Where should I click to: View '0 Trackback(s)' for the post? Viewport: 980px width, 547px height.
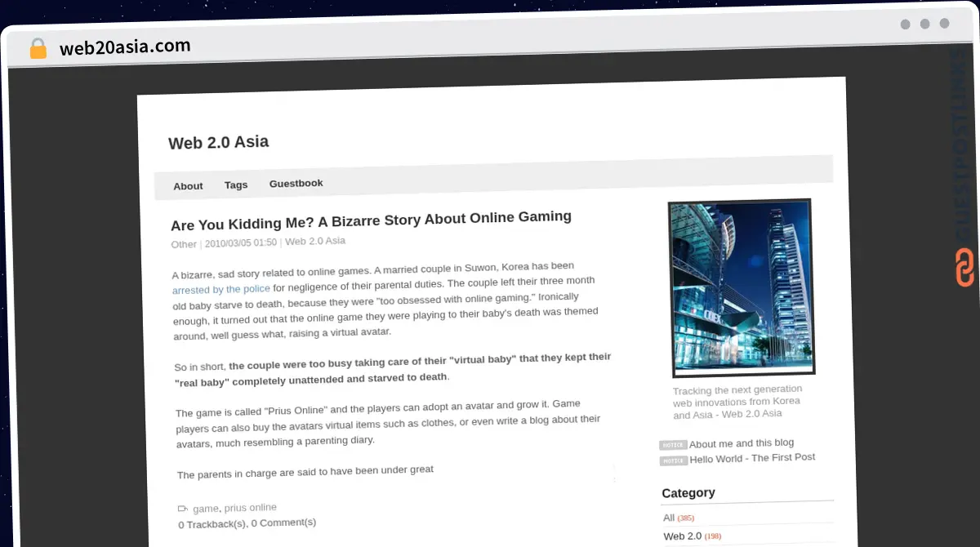(x=212, y=524)
